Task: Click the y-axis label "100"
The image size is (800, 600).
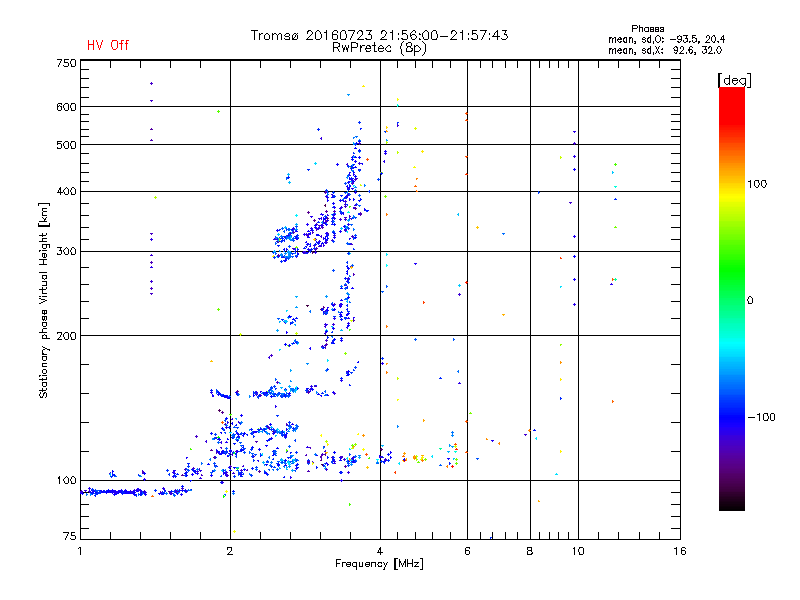Action: 66,480
